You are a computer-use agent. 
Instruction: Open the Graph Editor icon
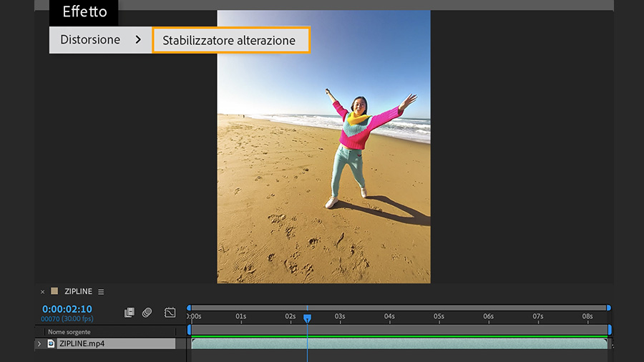tap(170, 313)
